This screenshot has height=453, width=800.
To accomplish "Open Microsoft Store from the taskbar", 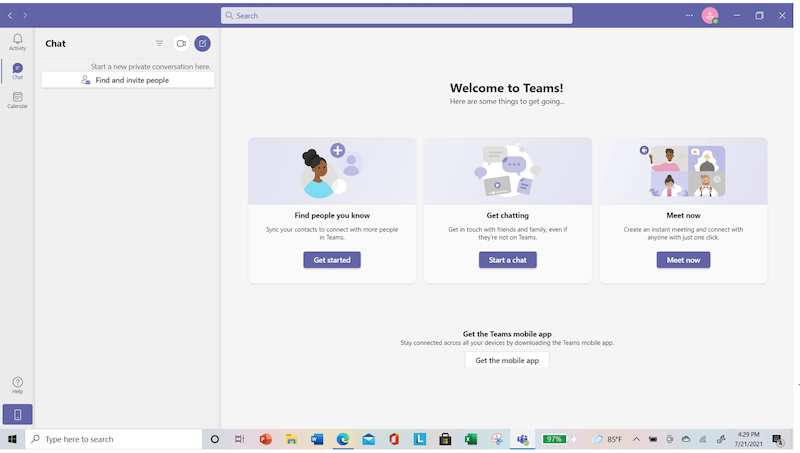I will coord(445,439).
